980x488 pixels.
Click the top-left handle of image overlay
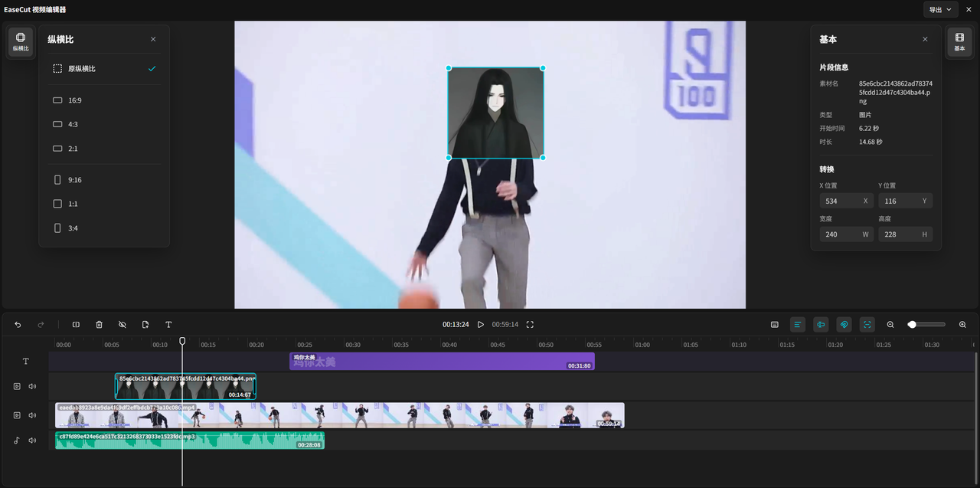click(x=449, y=68)
